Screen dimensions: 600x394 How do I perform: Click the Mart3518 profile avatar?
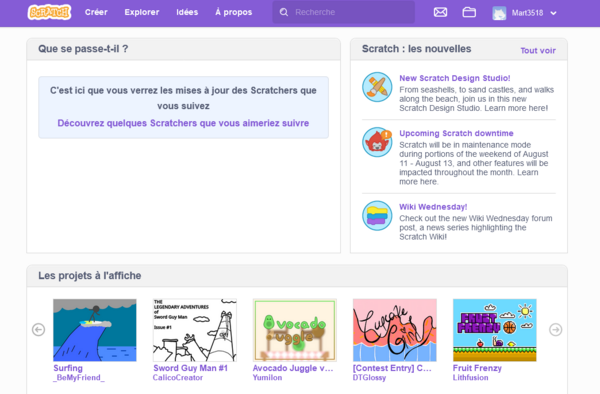(x=499, y=13)
